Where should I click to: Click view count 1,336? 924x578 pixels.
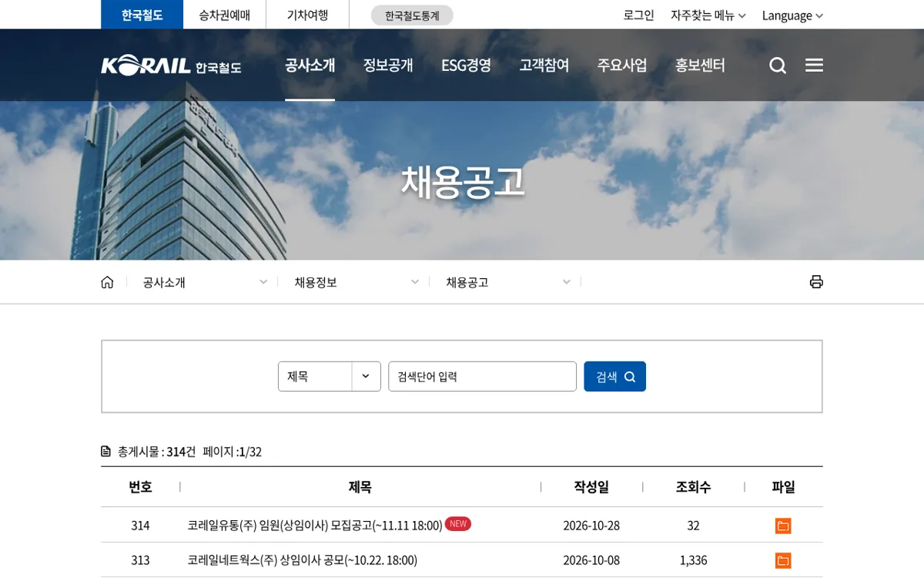click(x=693, y=560)
